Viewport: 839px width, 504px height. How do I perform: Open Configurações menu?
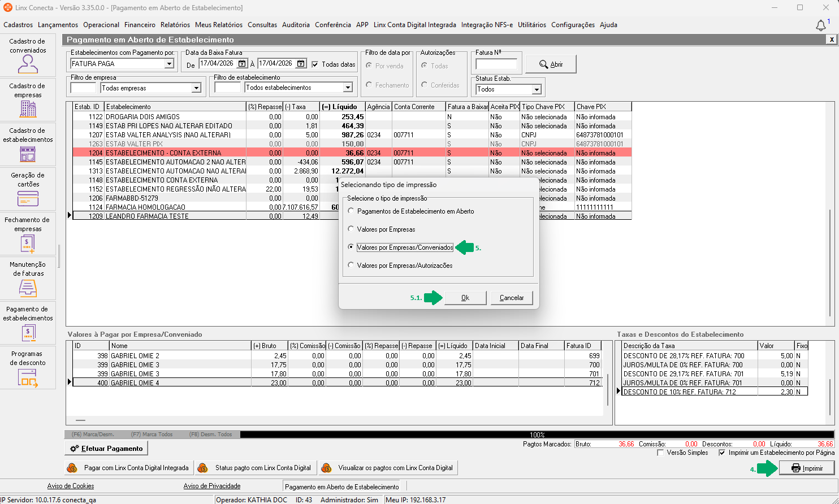573,25
